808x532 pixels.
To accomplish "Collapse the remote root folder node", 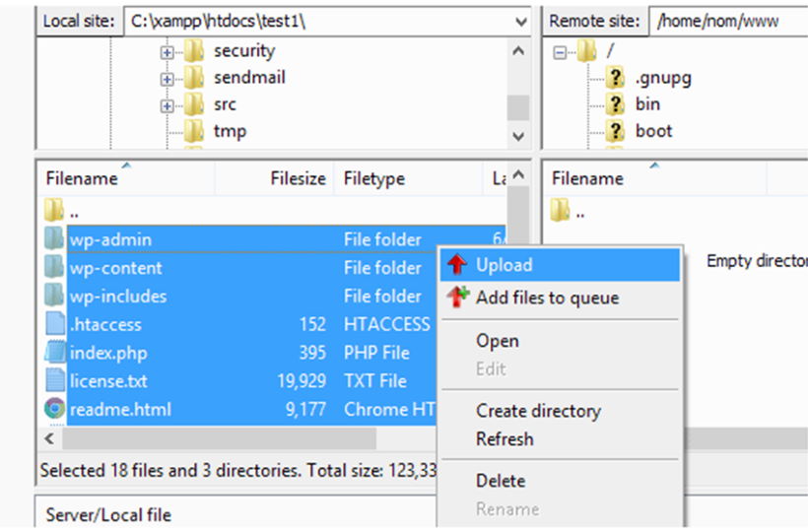I will tap(560, 51).
